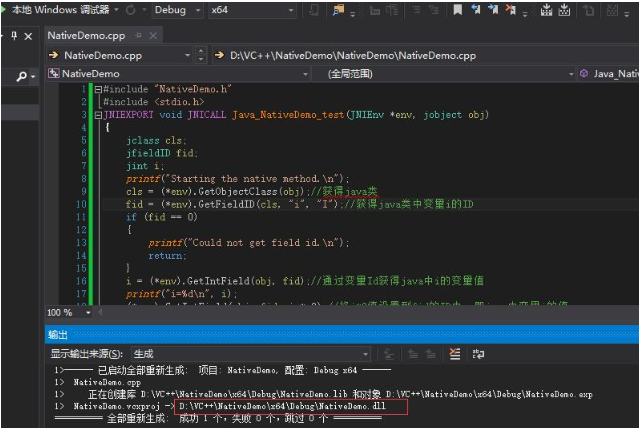Click the printf "Could not get field id" line

(249, 243)
